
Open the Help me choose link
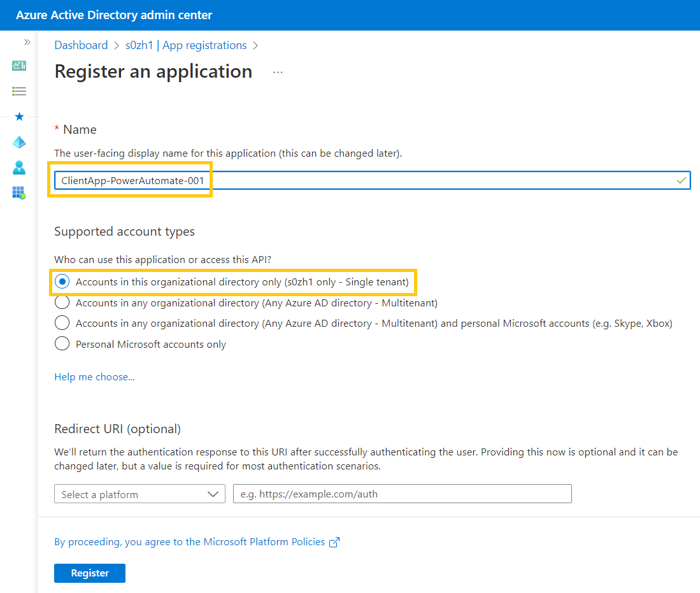pos(94,377)
